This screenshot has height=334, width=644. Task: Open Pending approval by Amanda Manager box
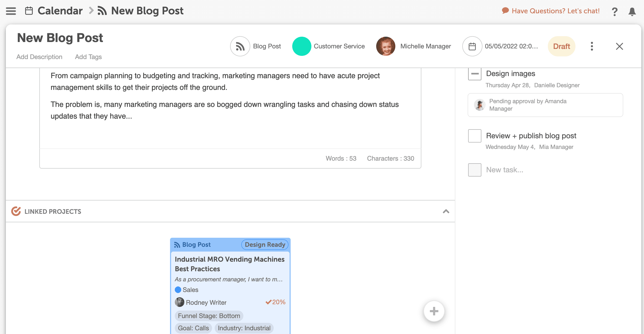(x=545, y=105)
